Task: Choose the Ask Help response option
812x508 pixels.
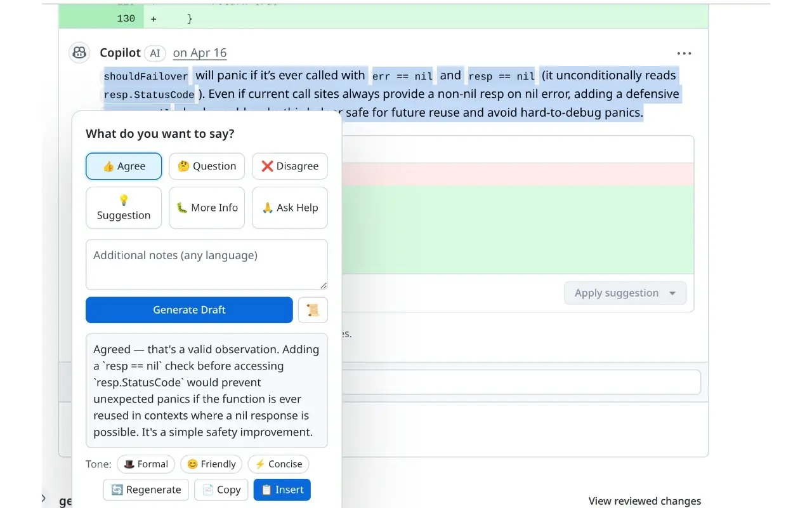Action: (290, 208)
